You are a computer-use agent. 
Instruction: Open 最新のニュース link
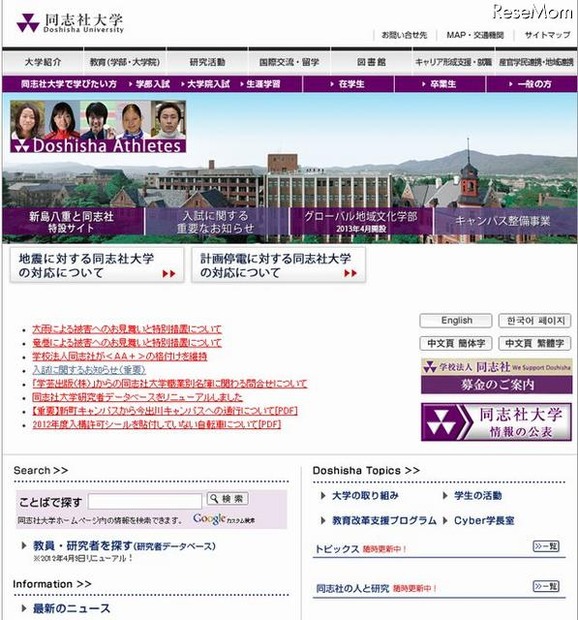point(71,608)
